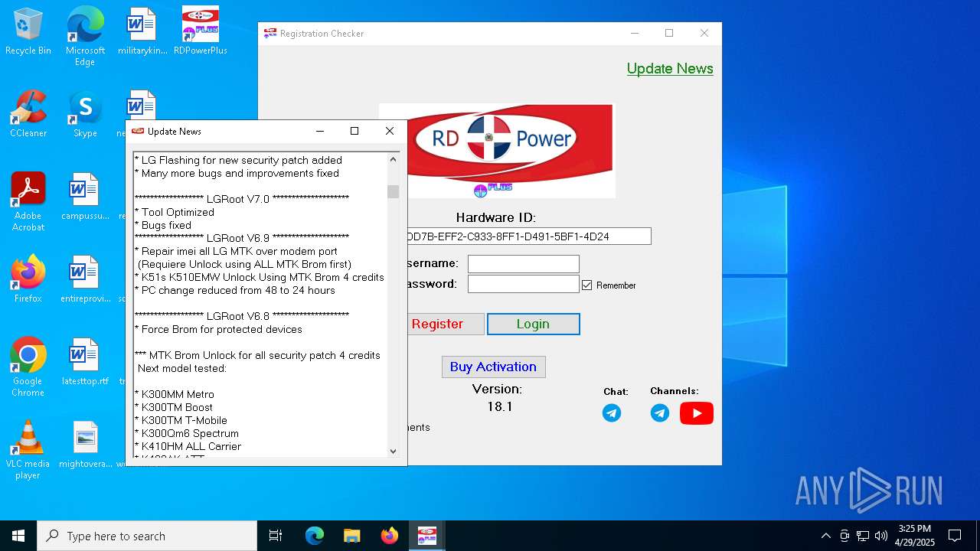This screenshot has height=551, width=980.
Task: Open latesttop.rtf desktop file
Action: [x=85, y=362]
